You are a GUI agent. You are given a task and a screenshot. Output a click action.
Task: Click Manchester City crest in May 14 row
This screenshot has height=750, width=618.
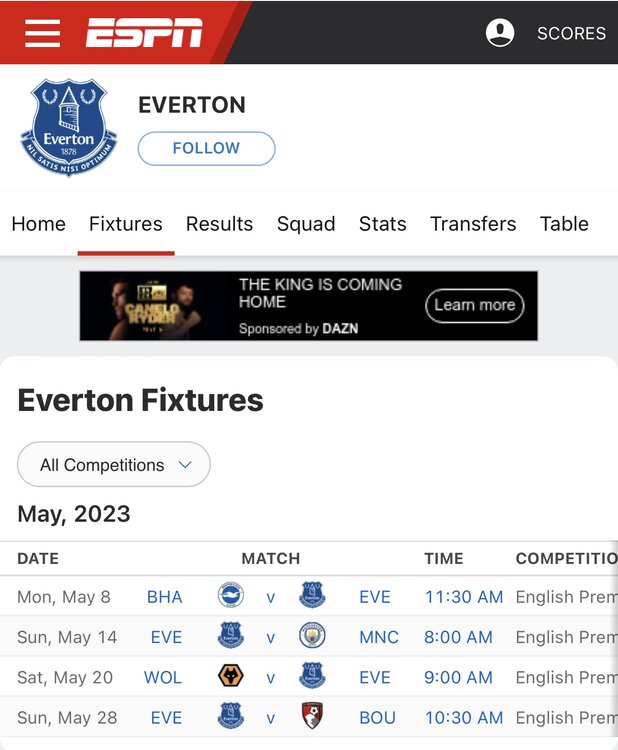pyautogui.click(x=312, y=636)
